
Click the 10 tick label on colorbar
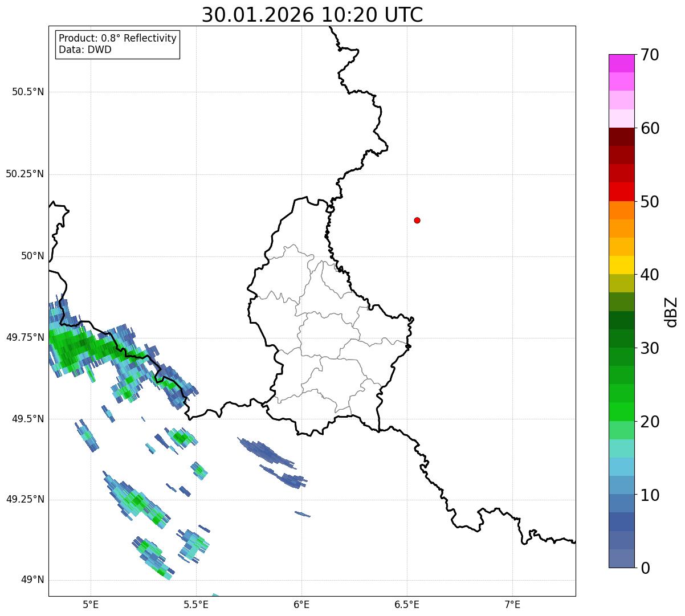650,495
